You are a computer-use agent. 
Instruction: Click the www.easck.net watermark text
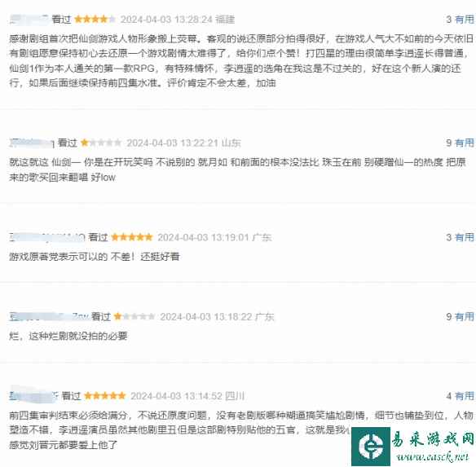coord(433,456)
